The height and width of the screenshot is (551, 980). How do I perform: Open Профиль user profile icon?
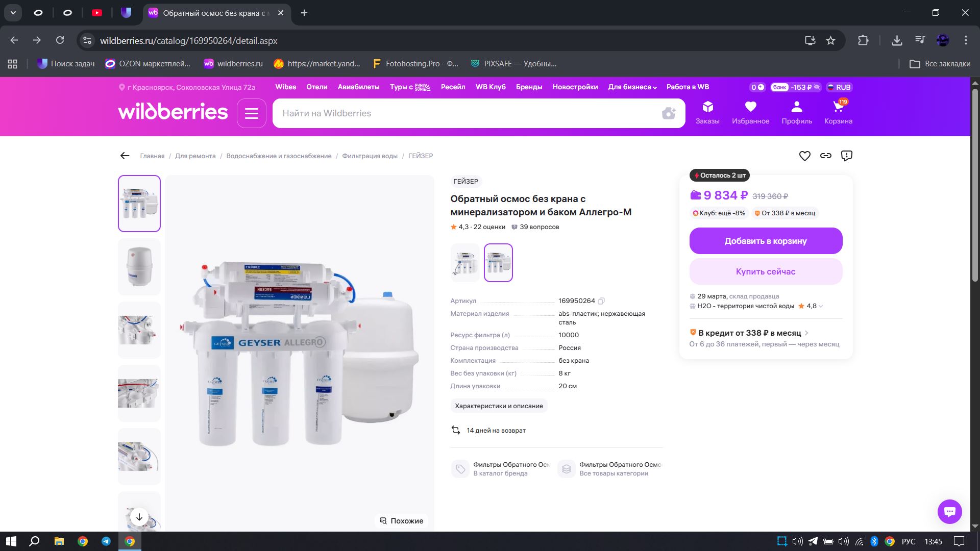pyautogui.click(x=796, y=112)
